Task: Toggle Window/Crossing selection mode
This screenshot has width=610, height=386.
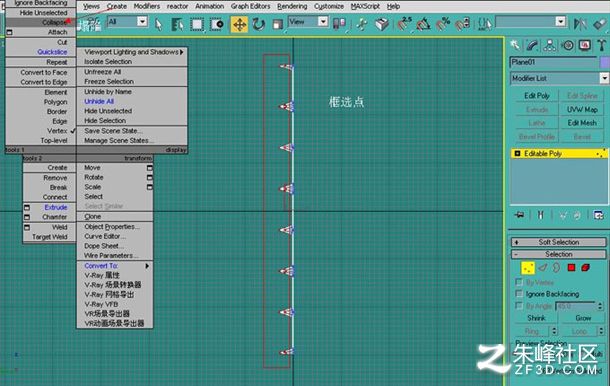Action: pyautogui.click(x=217, y=25)
